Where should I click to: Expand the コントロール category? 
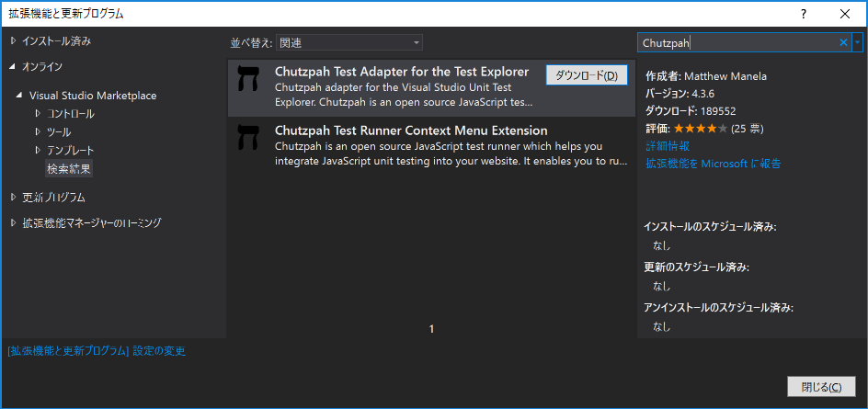(x=39, y=114)
